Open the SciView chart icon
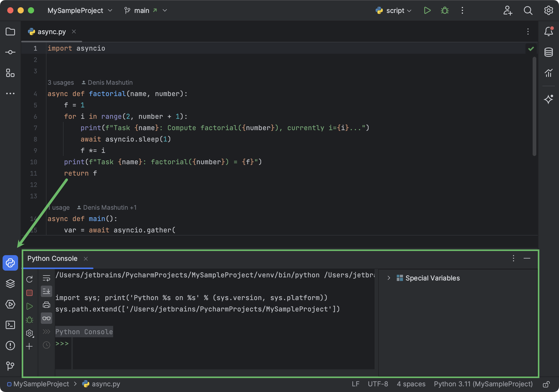Screen dimensions: 559x392 tap(549, 73)
